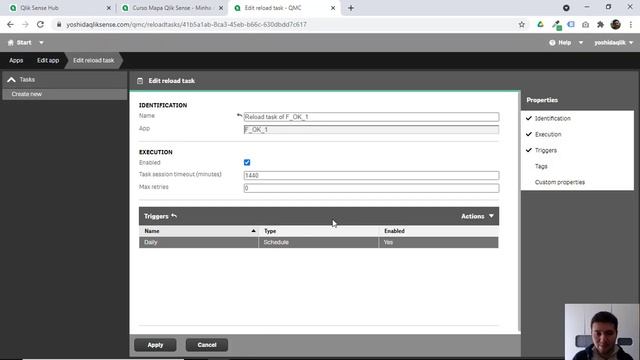
Task: Click the browser forward arrow
Action: click(x=25, y=24)
